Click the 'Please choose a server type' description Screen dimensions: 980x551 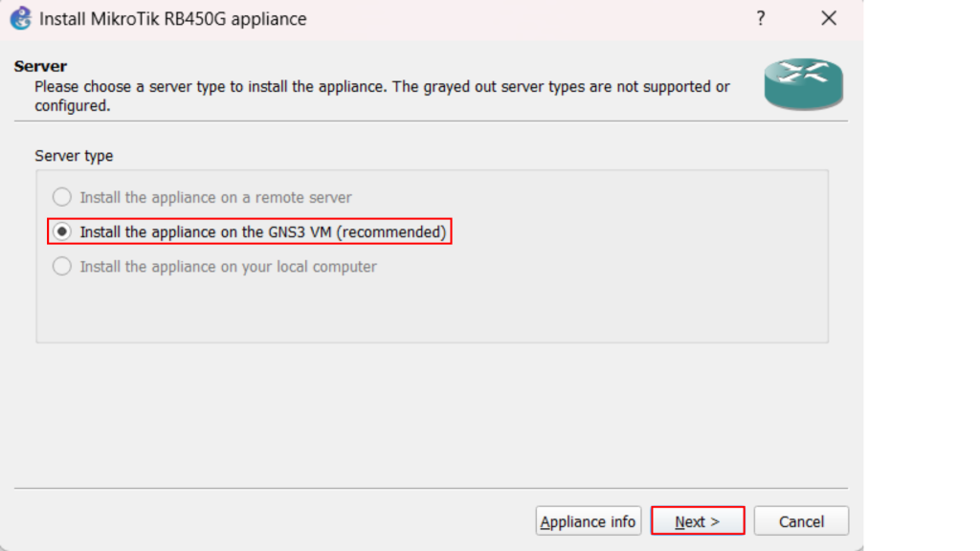tap(381, 87)
